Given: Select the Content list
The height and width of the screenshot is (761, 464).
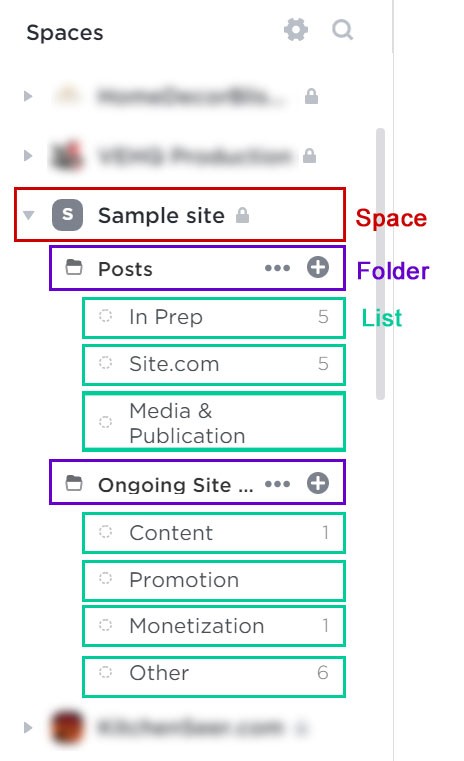Looking at the screenshot, I should coord(214,533).
